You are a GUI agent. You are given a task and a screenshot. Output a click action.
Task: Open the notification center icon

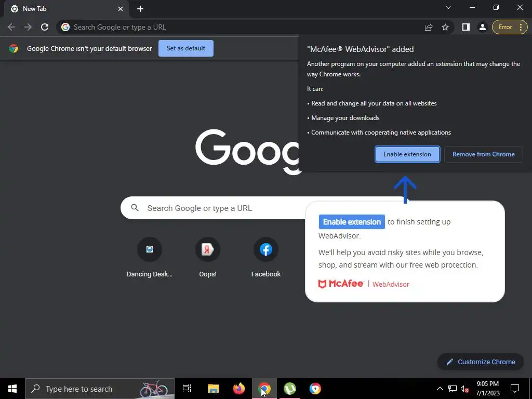[x=515, y=389]
